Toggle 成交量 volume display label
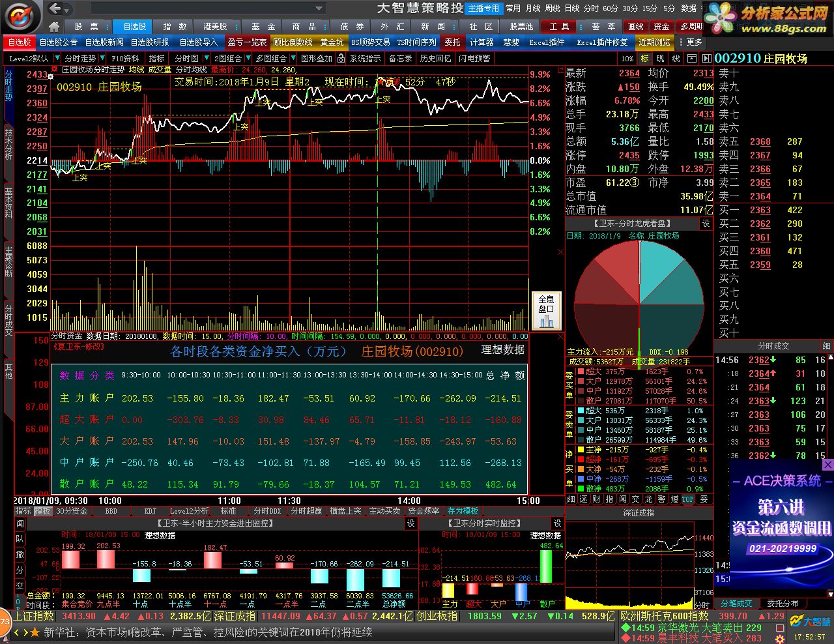834x644 pixels. pos(160,69)
